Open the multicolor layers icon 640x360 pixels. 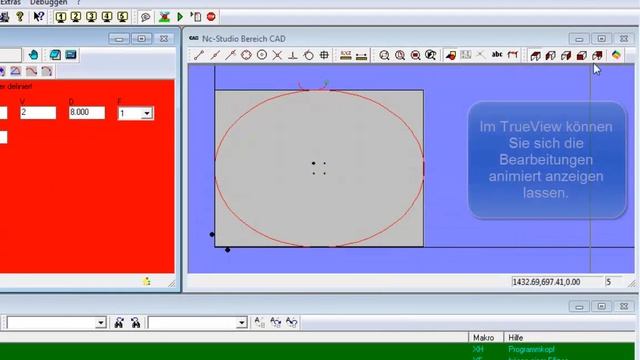pyautogui.click(x=616, y=55)
